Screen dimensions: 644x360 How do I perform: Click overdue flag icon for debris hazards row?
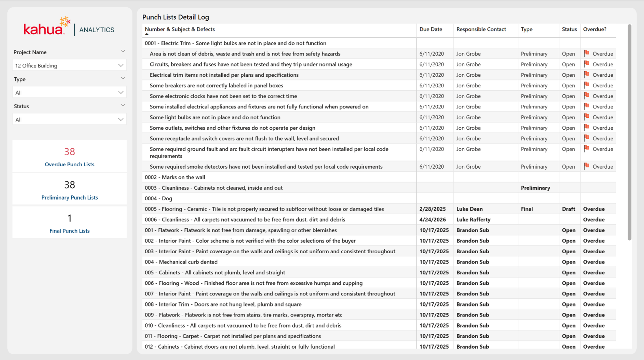[586, 53]
